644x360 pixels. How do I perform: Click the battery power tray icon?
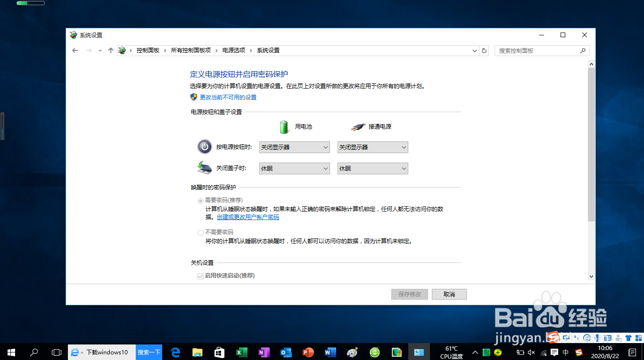[520, 352]
